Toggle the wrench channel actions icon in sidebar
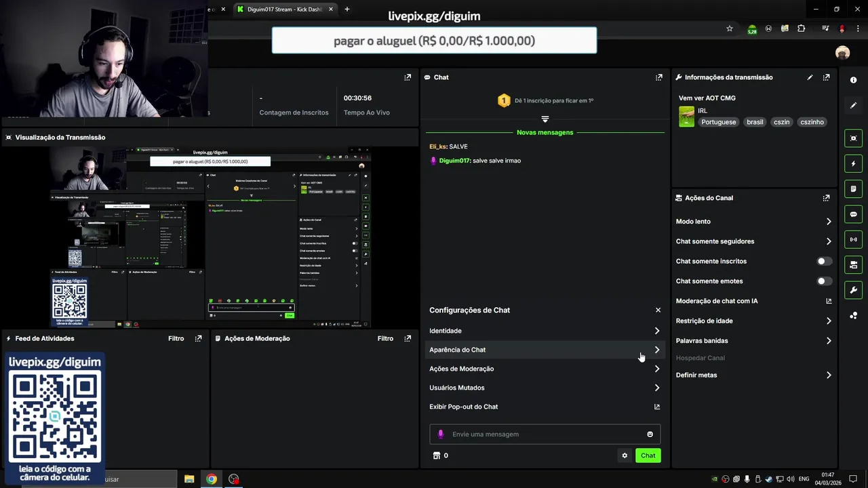 853,290
